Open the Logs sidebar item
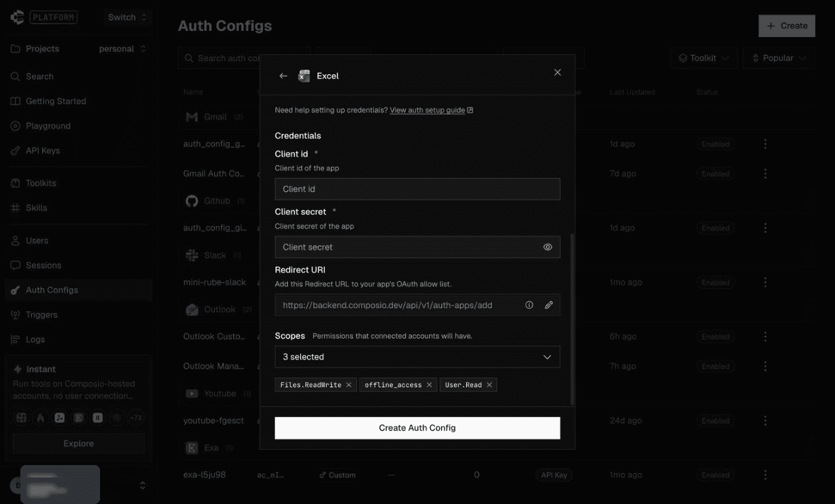835x504 pixels. tap(78, 340)
